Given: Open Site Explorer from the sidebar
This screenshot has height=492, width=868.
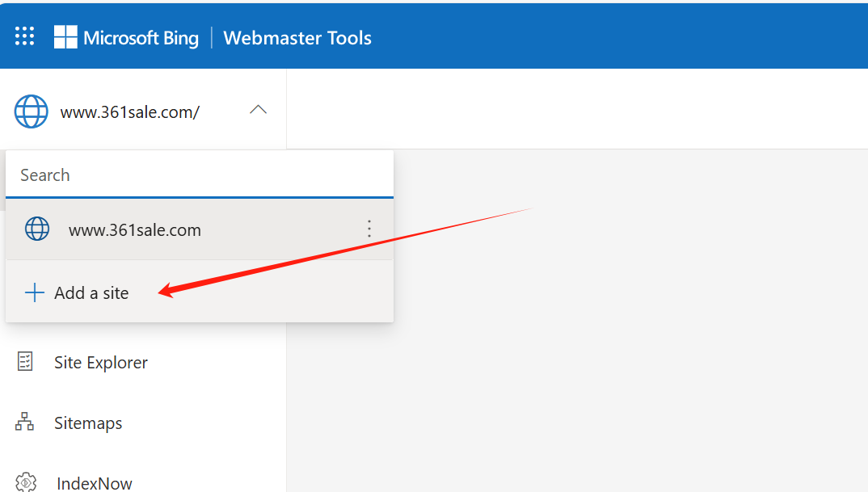Looking at the screenshot, I should coord(101,363).
